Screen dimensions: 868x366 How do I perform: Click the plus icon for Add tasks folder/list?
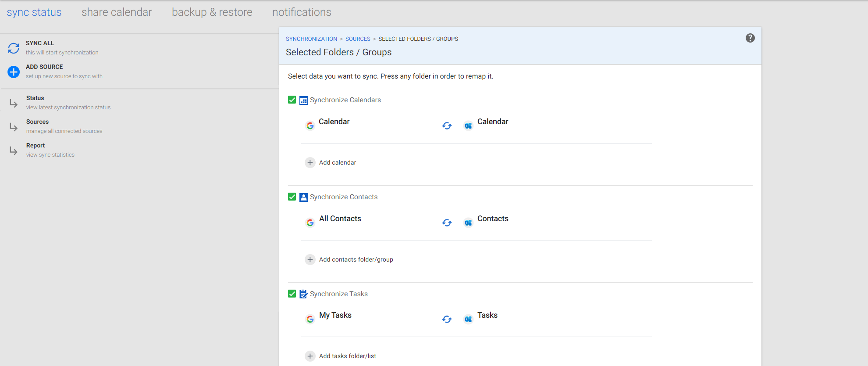tap(310, 356)
